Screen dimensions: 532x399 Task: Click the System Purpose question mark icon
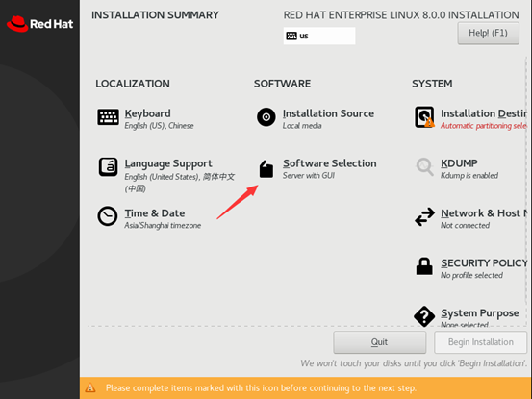pos(424,316)
